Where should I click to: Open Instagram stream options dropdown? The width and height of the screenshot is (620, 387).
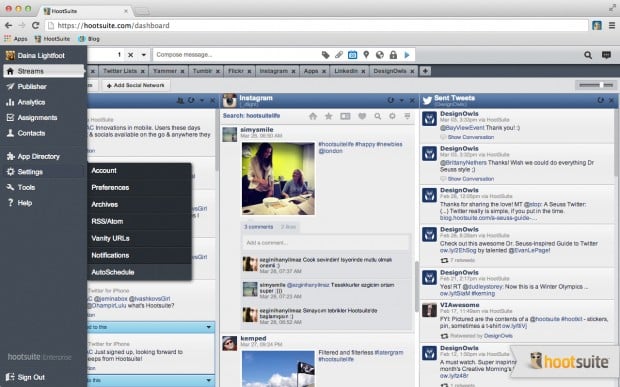[401, 100]
